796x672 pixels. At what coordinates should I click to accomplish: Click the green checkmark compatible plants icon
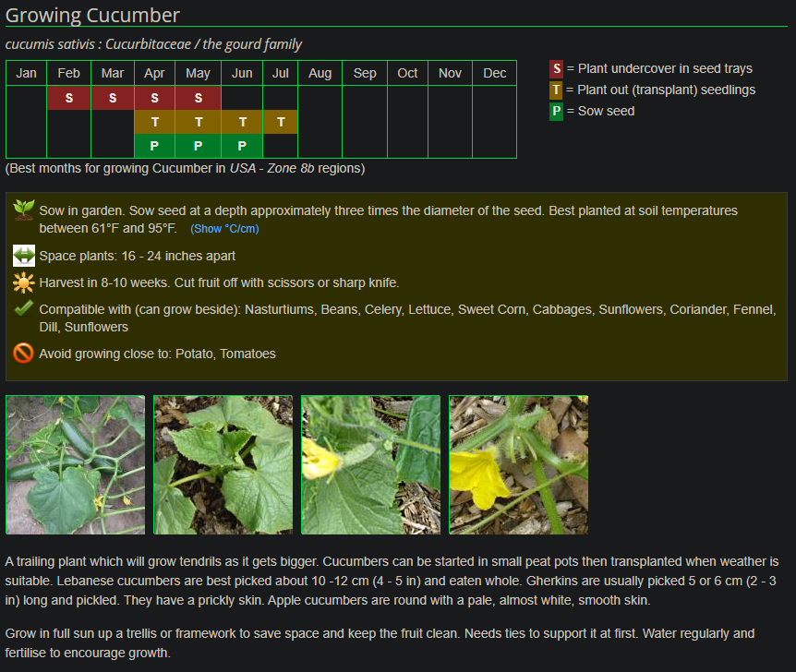(x=23, y=309)
